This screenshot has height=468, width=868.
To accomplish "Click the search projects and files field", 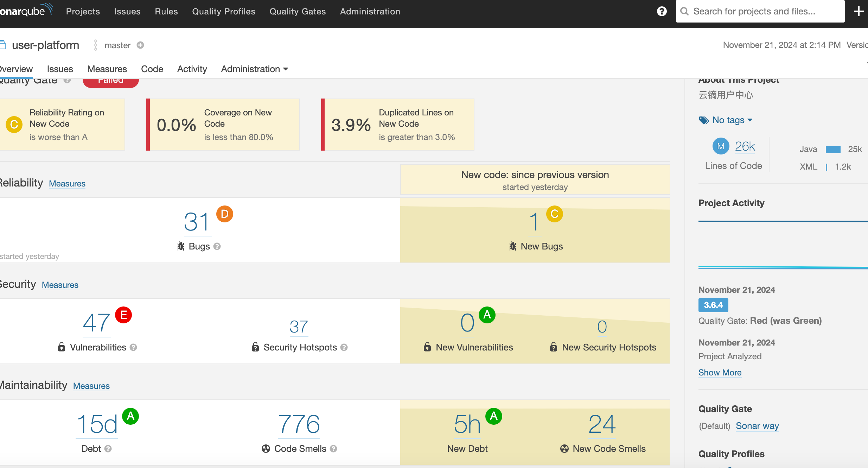I will point(760,11).
